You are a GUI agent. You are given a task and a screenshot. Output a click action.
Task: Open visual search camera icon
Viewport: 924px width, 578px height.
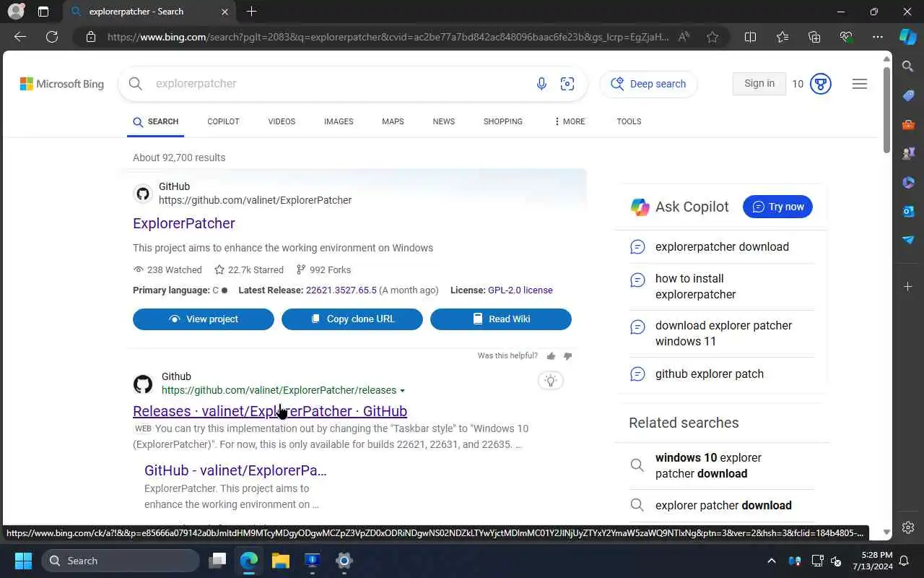[567, 84]
